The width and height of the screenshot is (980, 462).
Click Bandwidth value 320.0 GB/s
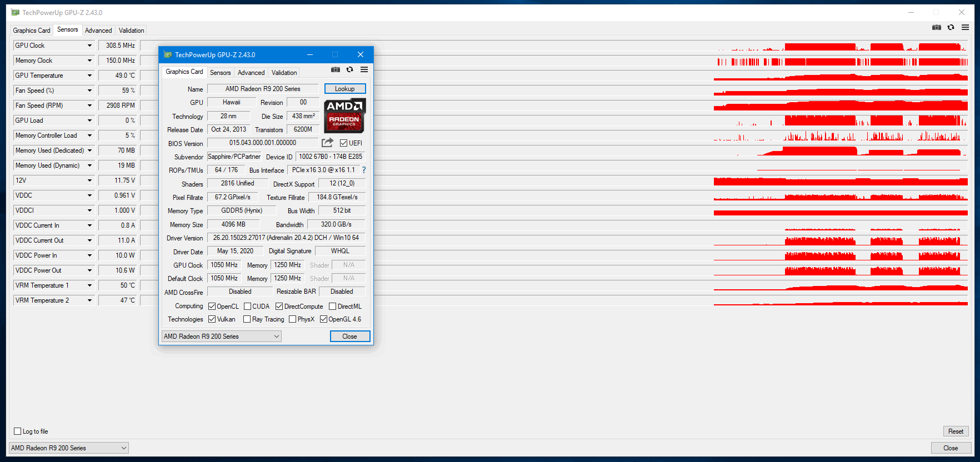coord(336,224)
